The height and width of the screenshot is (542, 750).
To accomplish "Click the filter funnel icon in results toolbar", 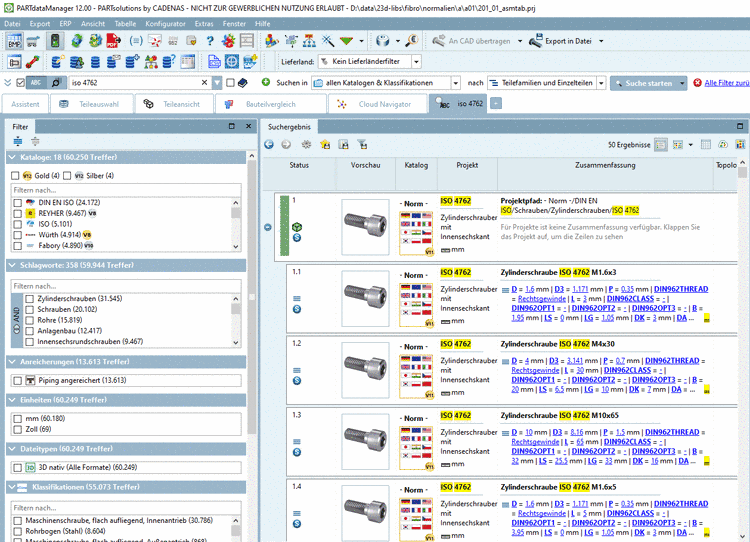I will point(362,145).
